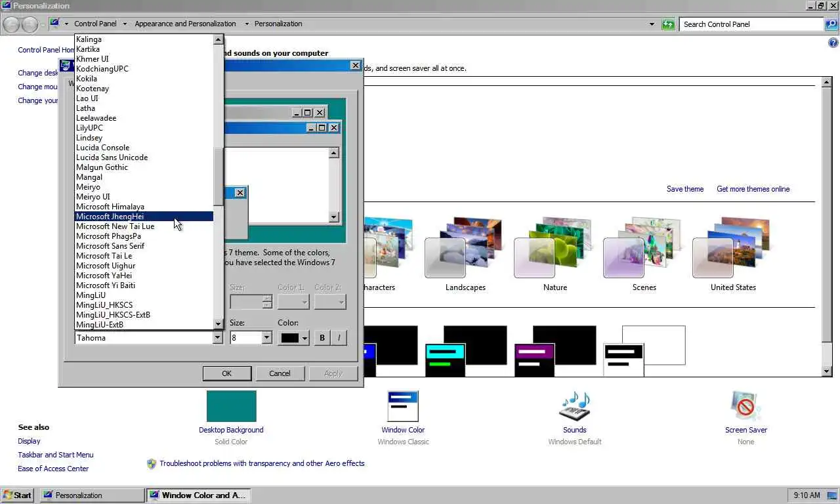Image resolution: width=840 pixels, height=504 pixels.
Task: Select KodchiangUPC font entry
Action: (x=144, y=69)
